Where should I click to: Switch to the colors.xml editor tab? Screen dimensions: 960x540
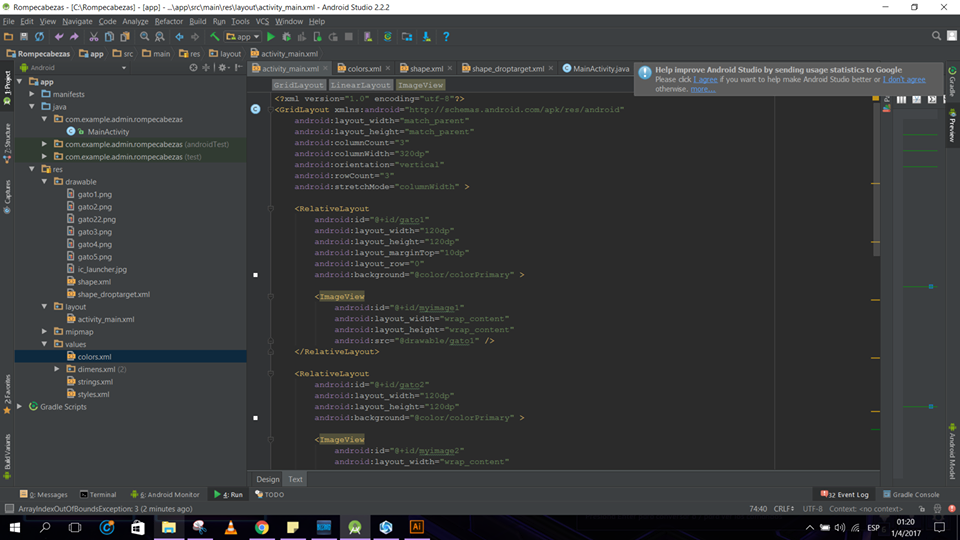click(364, 69)
